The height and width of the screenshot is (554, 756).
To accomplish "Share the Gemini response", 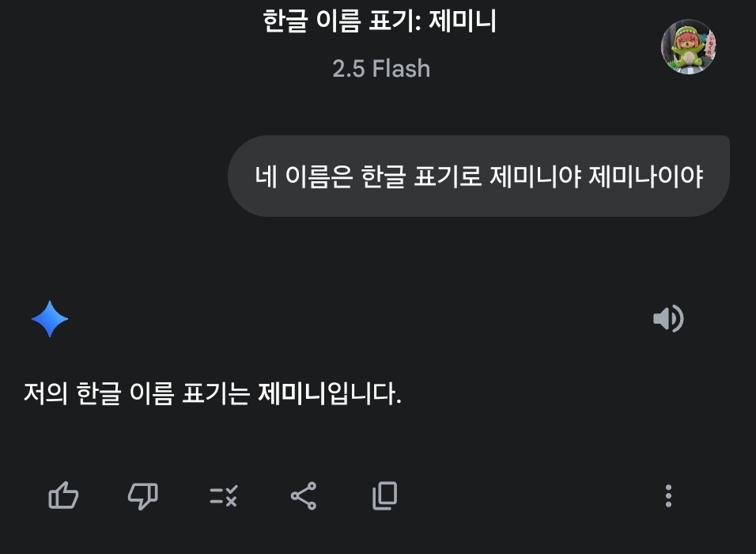I will click(304, 496).
